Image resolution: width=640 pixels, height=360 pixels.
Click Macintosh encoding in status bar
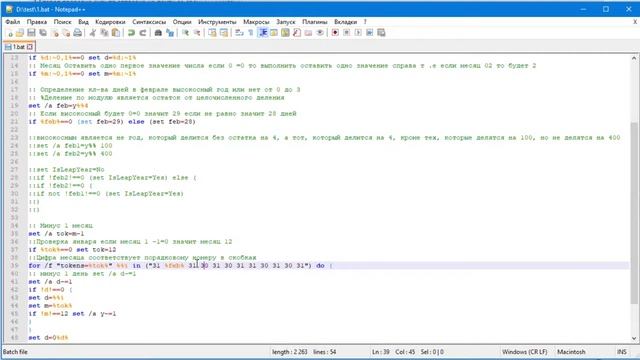(x=571, y=352)
